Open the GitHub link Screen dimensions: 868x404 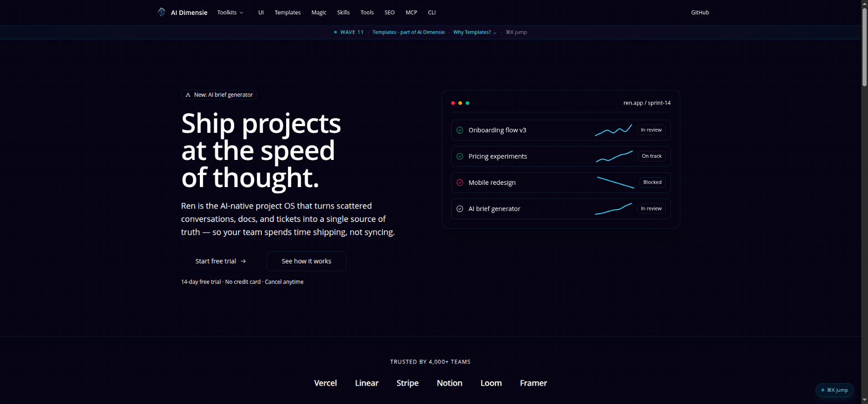pyautogui.click(x=700, y=12)
